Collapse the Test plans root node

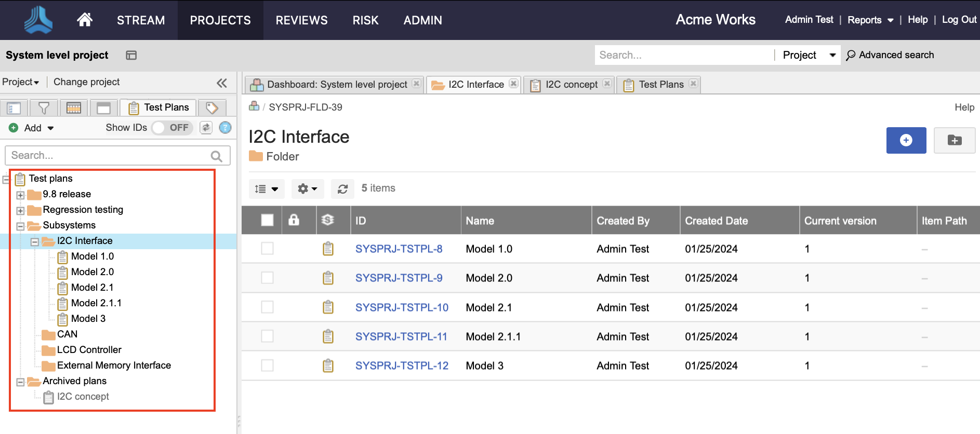click(x=6, y=180)
